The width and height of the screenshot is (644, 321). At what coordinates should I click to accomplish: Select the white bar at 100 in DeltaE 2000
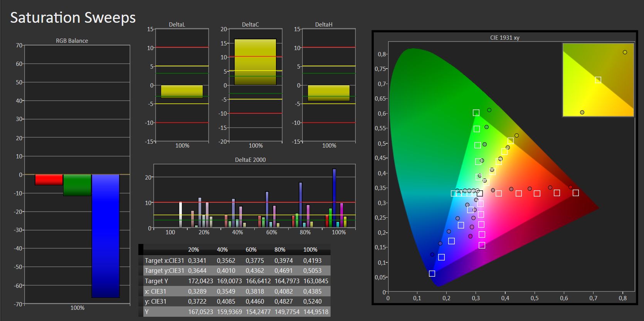[x=180, y=215]
